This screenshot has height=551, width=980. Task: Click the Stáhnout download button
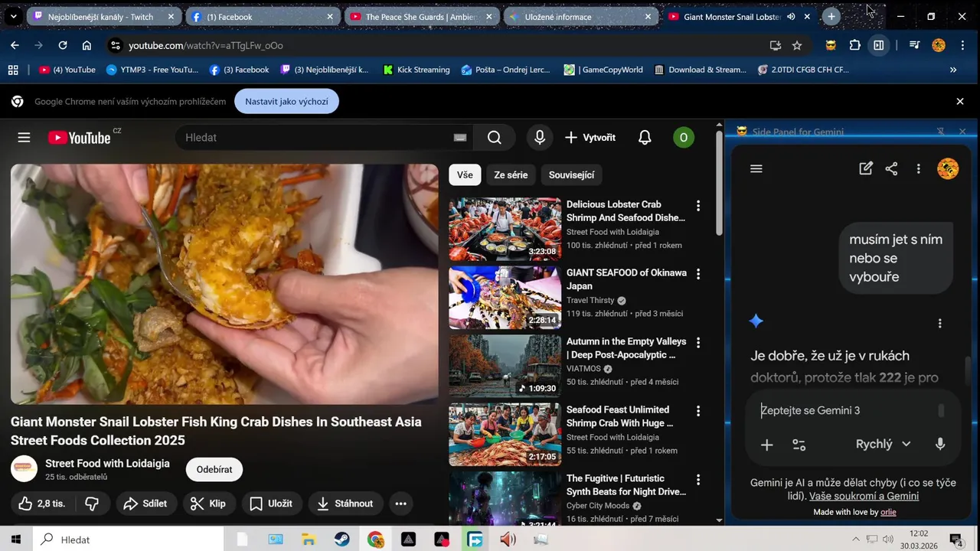point(345,504)
